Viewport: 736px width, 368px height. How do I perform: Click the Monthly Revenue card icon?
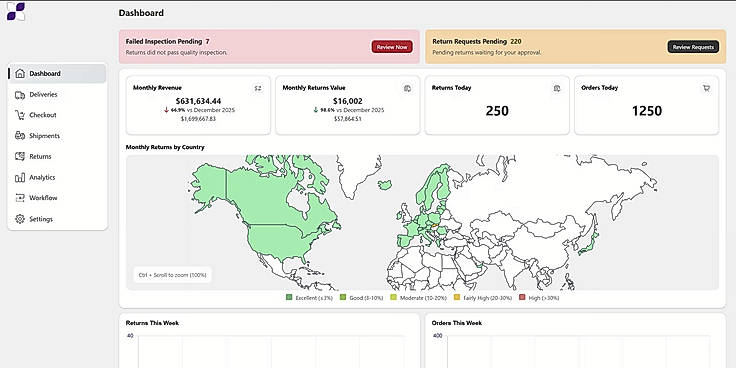coord(258,88)
